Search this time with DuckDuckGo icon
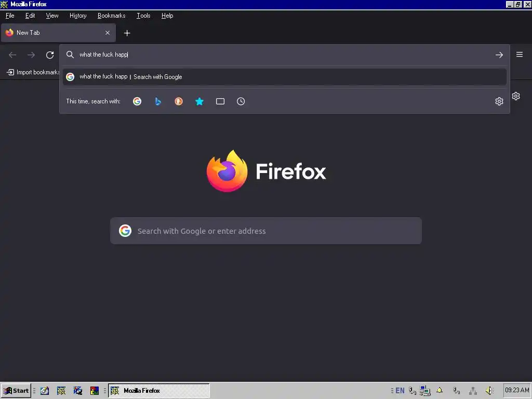Image resolution: width=532 pixels, height=399 pixels. (179, 101)
